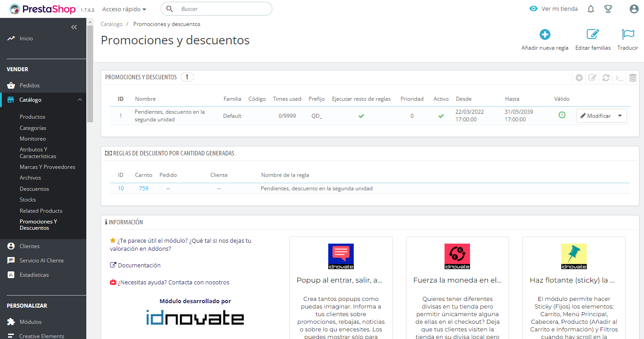Refresh the promotions list
This screenshot has width=644, height=339.
[606, 77]
